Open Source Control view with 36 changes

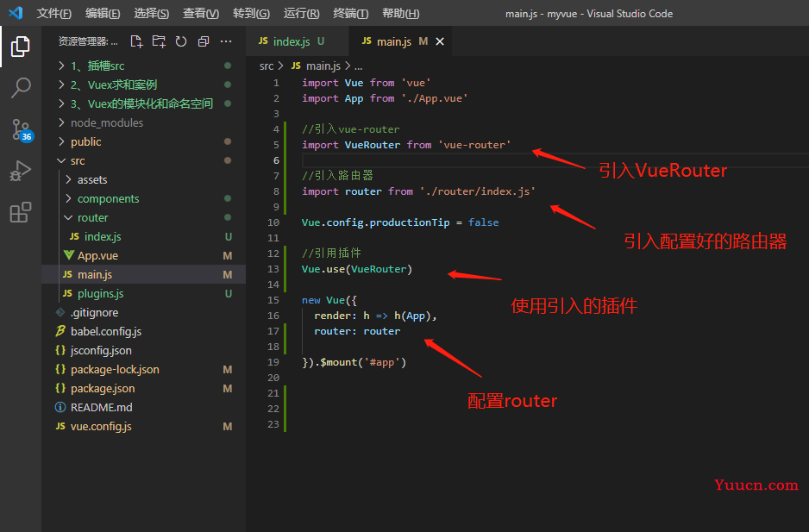pos(22,130)
